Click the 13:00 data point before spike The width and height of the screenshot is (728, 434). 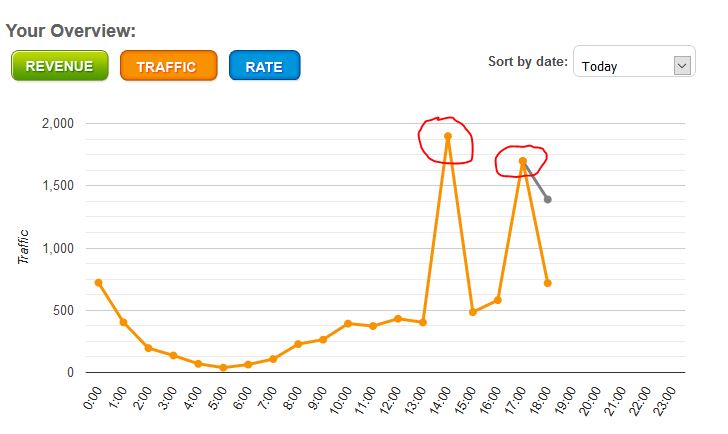click(x=423, y=323)
